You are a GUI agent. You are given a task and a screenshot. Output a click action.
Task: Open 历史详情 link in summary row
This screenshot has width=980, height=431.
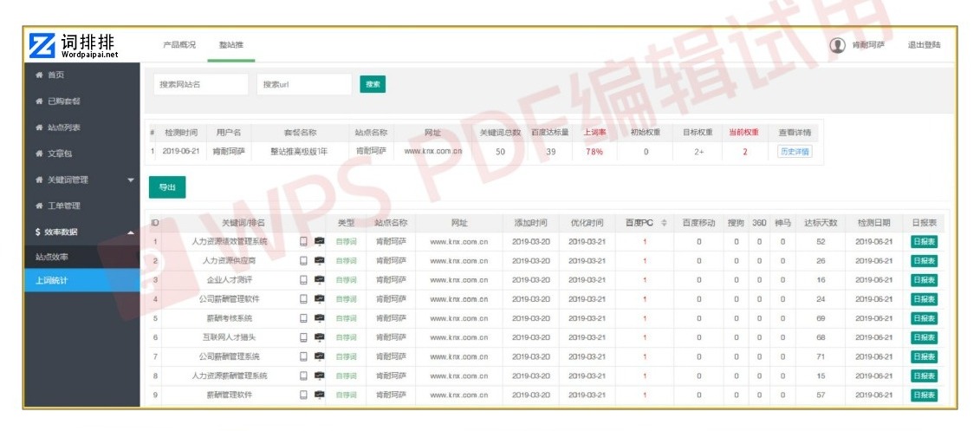pyautogui.click(x=794, y=151)
